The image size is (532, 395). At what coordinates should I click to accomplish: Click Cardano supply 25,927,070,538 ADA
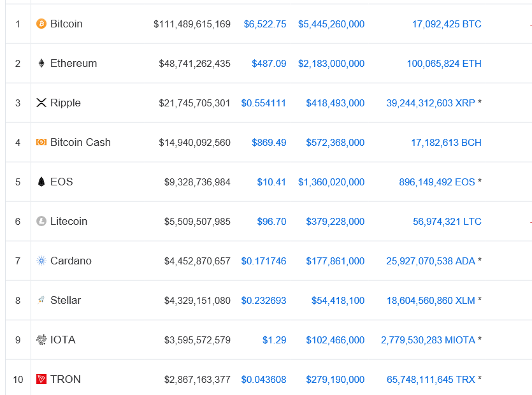point(431,261)
